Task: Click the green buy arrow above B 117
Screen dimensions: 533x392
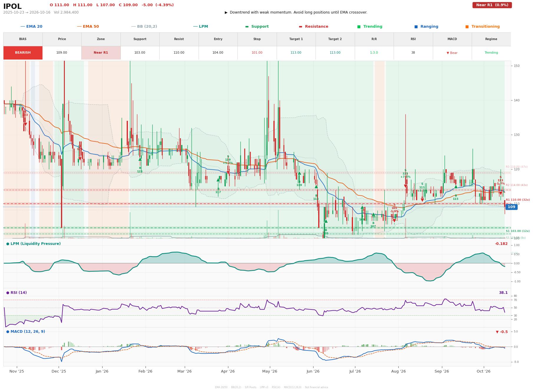Action: pyautogui.click(x=218, y=180)
